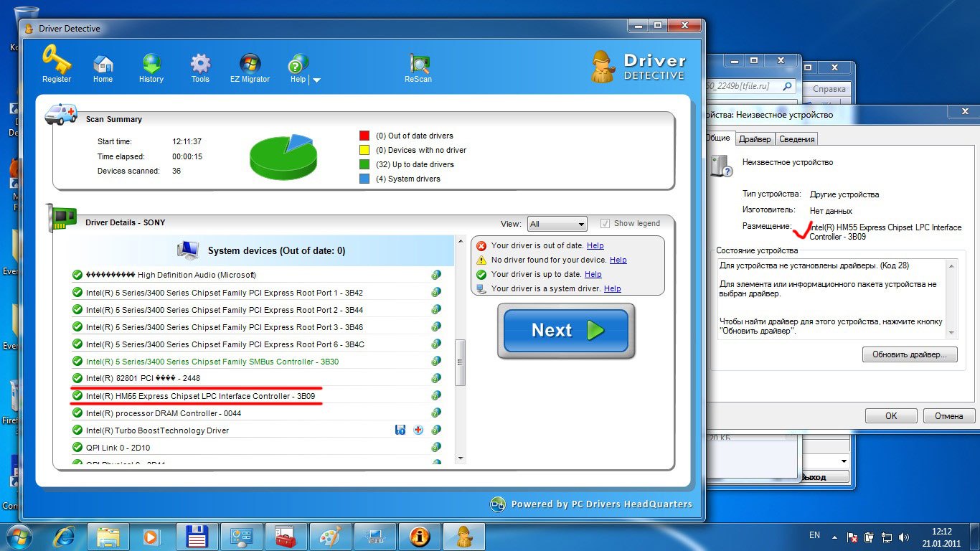Click the green Up to date drivers swatch
The width and height of the screenshot is (980, 551).
tap(364, 164)
